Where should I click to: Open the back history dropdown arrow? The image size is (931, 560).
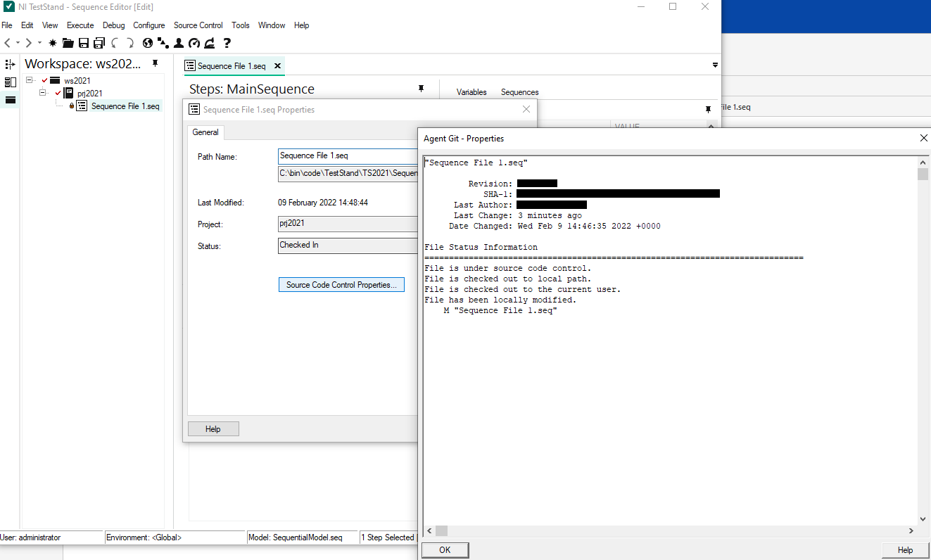[18, 43]
